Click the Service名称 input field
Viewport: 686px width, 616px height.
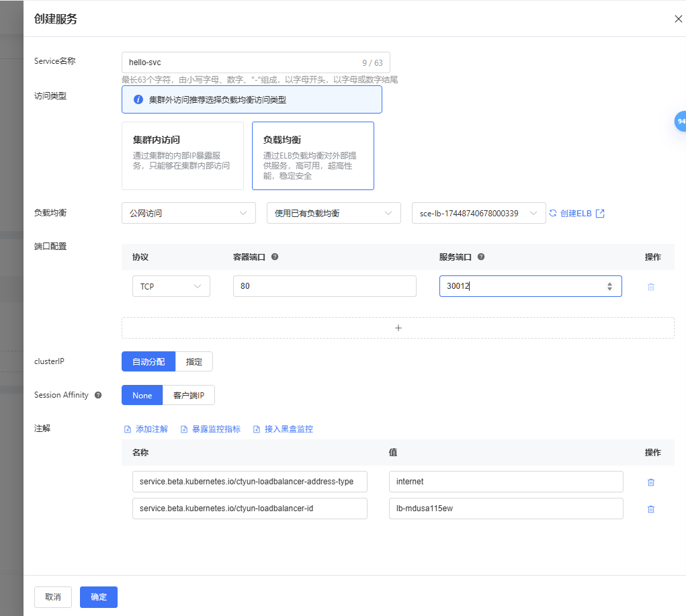click(242, 62)
